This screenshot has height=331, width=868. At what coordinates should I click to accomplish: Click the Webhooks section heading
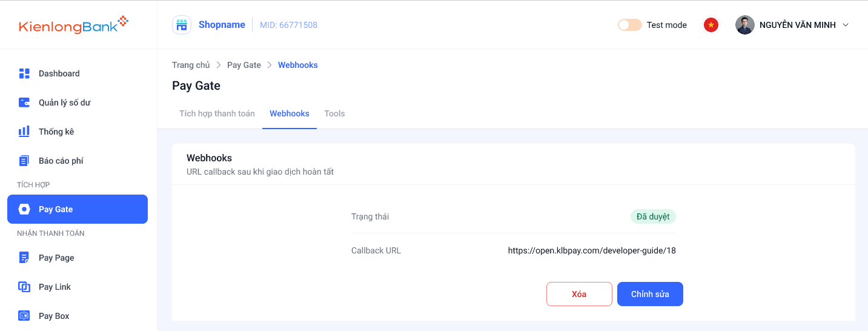point(209,158)
